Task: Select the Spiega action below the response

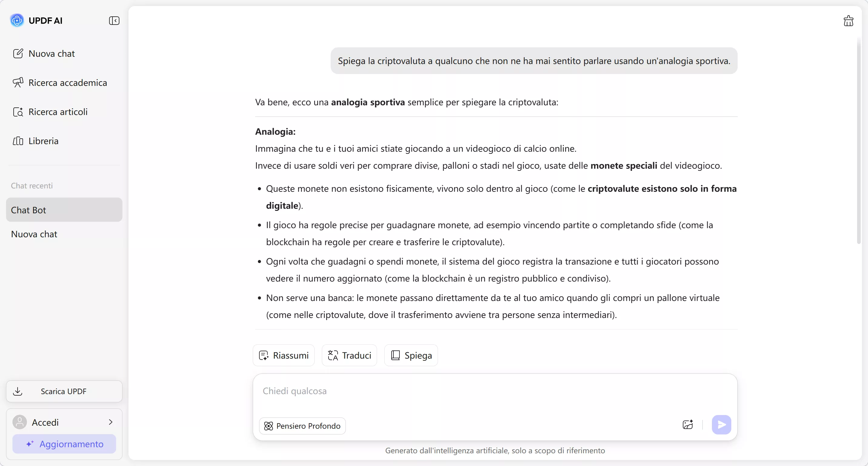Action: point(411,355)
